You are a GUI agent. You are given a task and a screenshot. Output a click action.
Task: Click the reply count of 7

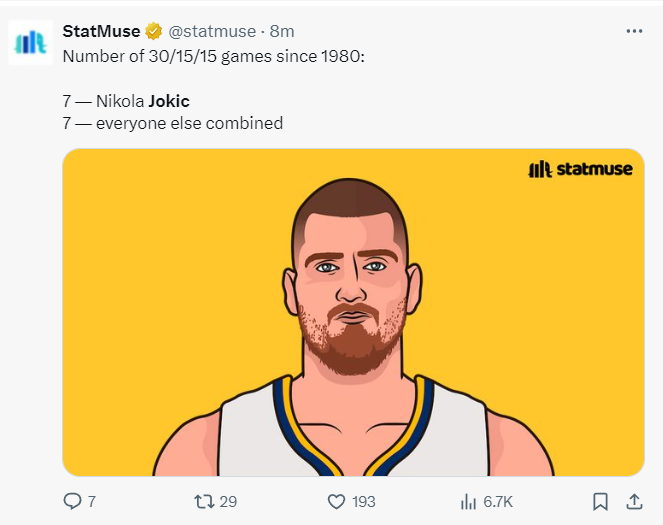click(x=92, y=501)
